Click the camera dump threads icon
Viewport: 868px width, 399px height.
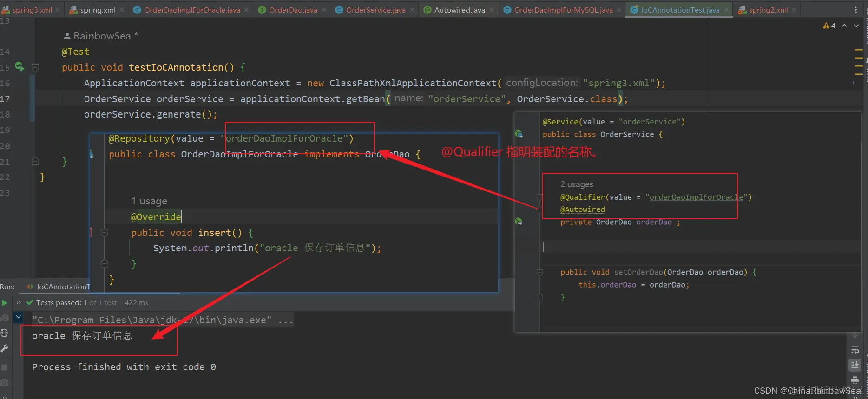point(5,382)
